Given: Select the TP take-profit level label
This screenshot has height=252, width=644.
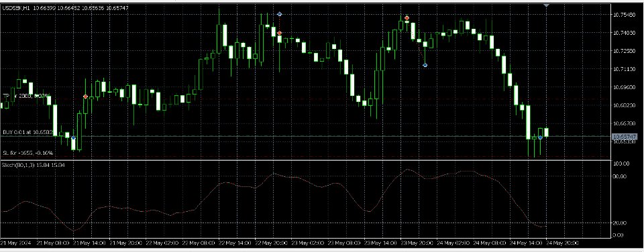Looking at the screenshot, I should [x=26, y=96].
